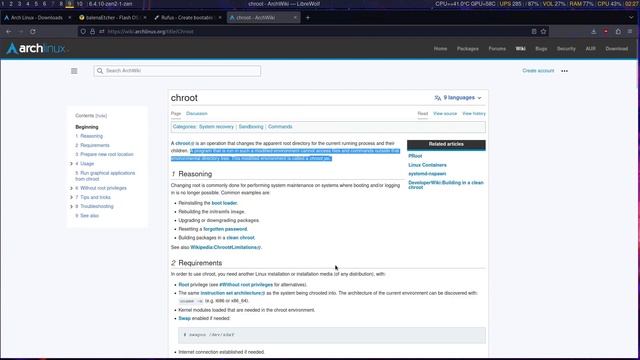The width and height of the screenshot is (640, 360).
Task: Open Forums in Arch navigation
Action: 497,49
